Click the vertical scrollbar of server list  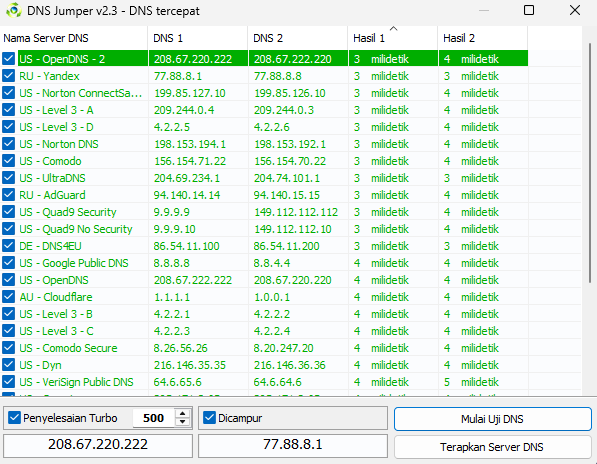590,164
